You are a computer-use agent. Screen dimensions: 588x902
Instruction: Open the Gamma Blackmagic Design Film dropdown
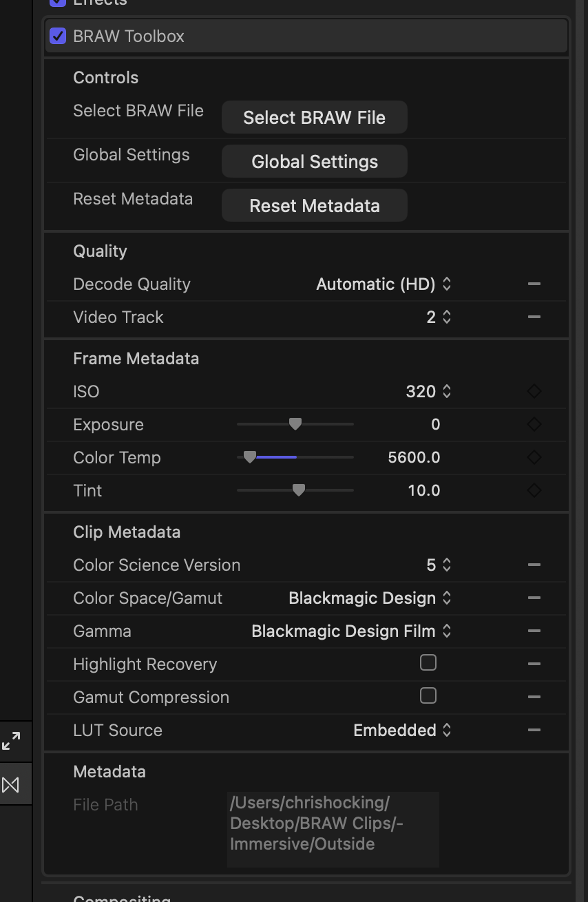351,631
